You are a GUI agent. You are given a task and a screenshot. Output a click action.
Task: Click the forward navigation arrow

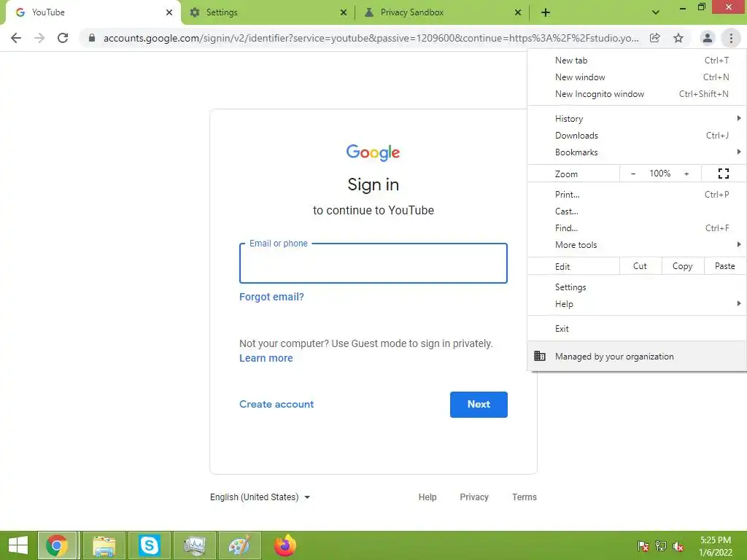point(39,38)
